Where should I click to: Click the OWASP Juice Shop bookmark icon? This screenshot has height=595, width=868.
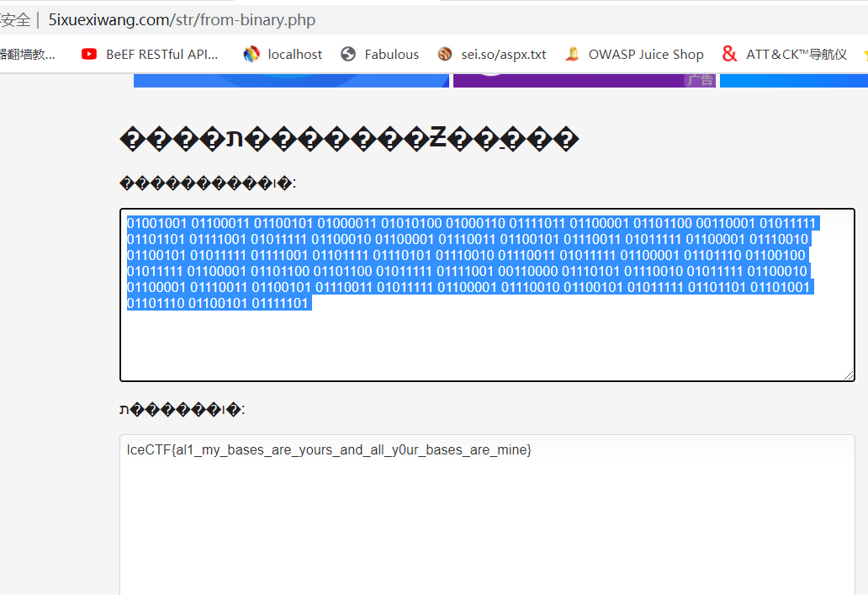(572, 55)
